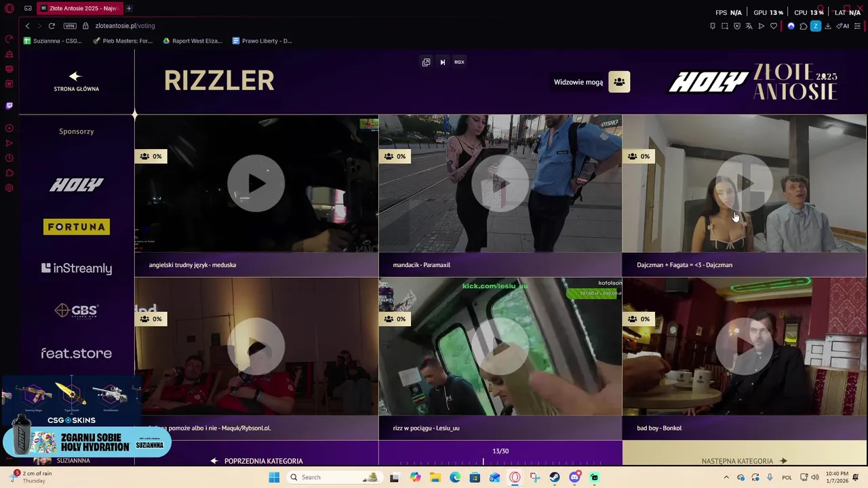
Task: Open the Windows Start menu
Action: tap(274, 477)
